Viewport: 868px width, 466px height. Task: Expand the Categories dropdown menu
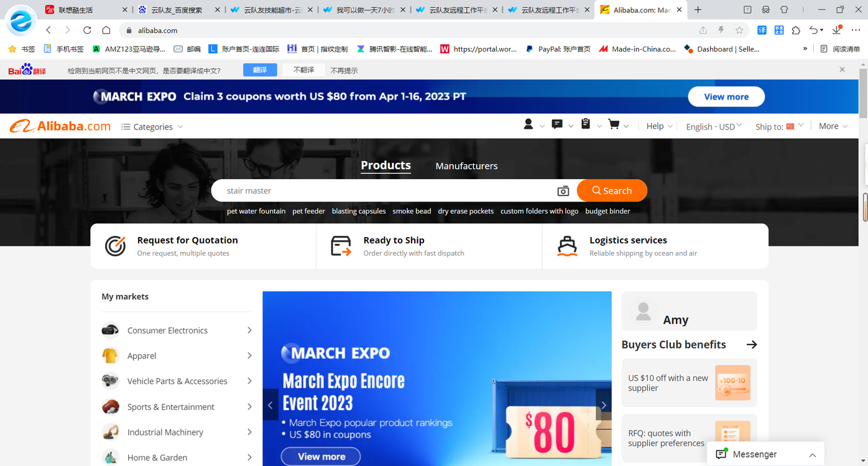coord(152,127)
